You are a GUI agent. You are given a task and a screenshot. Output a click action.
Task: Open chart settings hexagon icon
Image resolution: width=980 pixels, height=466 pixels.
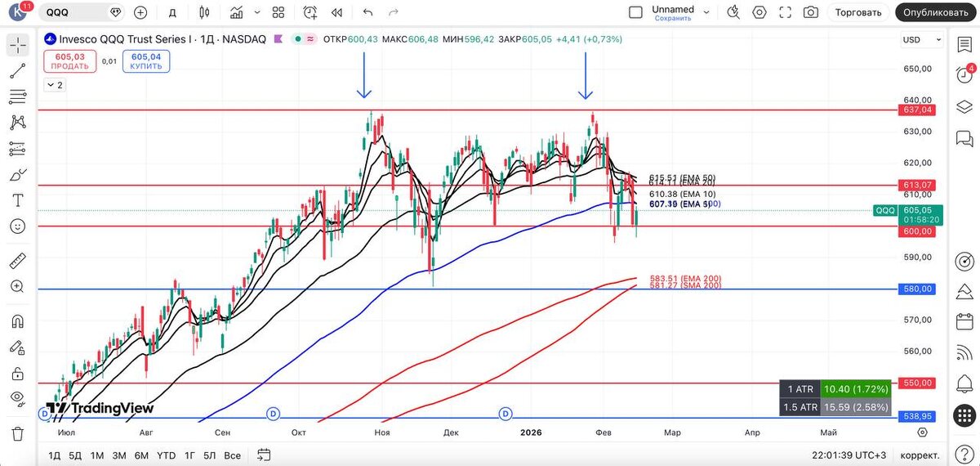click(x=759, y=12)
